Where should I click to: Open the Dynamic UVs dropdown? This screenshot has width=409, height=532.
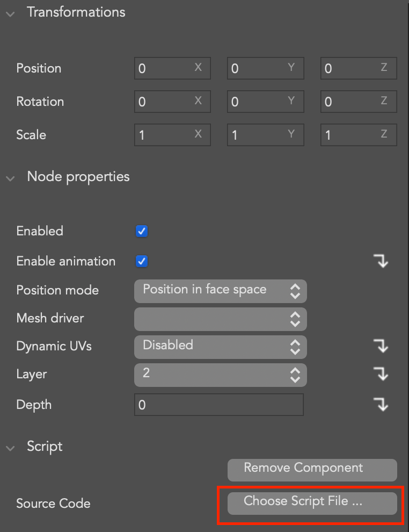coord(220,347)
